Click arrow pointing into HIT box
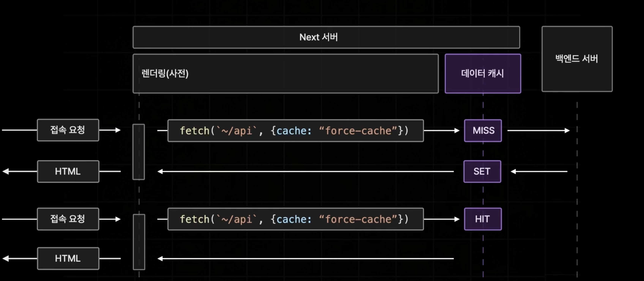The width and height of the screenshot is (644, 281). [x=441, y=219]
